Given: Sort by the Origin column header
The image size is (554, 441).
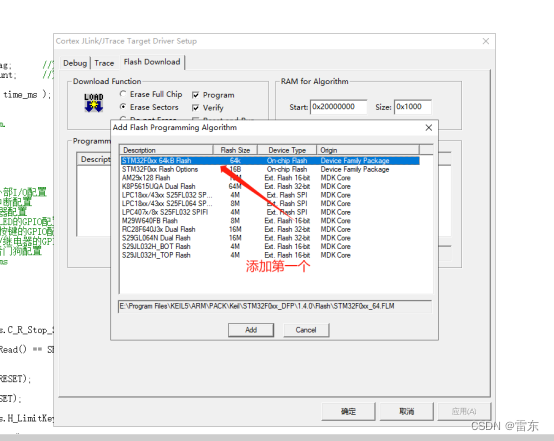Looking at the screenshot, I should [368, 150].
